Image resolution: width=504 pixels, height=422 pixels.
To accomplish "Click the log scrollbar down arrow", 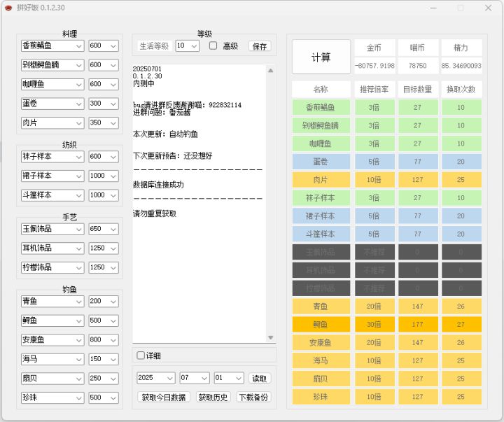I will 271,338.
